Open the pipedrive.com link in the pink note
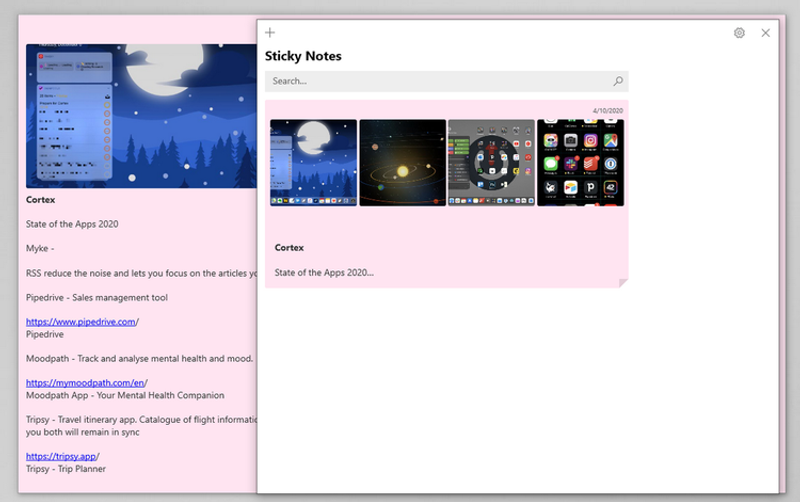This screenshot has width=800, height=502. tap(82, 322)
